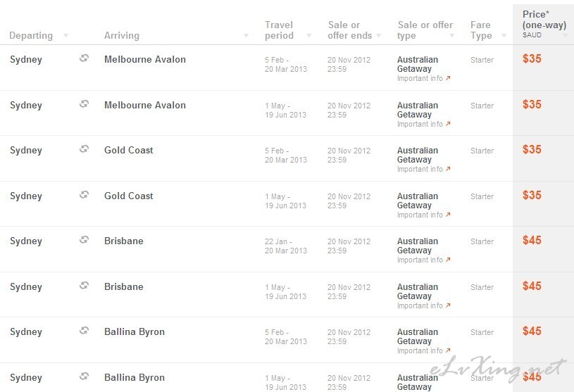Open Important info for Brisbane 22 Jan fare
The image size is (574, 392).
pyautogui.click(x=423, y=260)
